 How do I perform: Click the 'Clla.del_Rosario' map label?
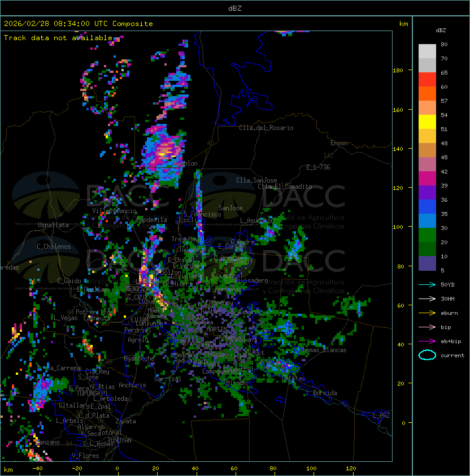click(x=266, y=128)
